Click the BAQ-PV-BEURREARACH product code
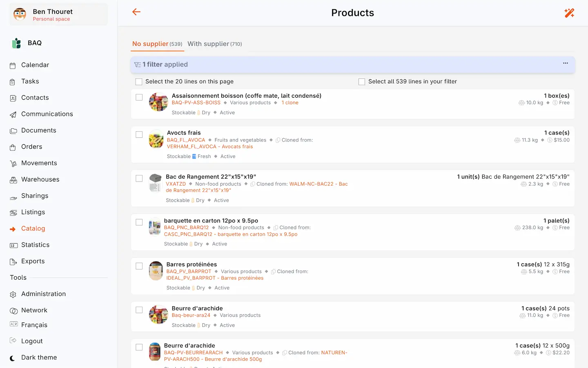The width and height of the screenshot is (588, 368). click(194, 352)
